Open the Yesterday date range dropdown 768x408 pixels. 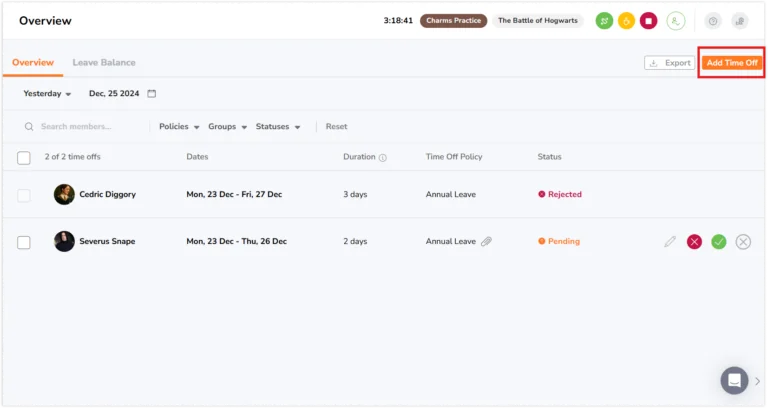(47, 94)
